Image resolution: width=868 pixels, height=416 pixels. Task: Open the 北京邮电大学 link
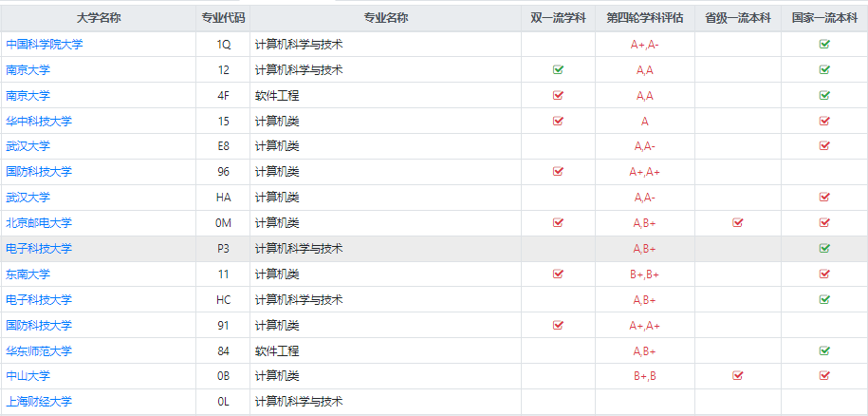coord(39,223)
